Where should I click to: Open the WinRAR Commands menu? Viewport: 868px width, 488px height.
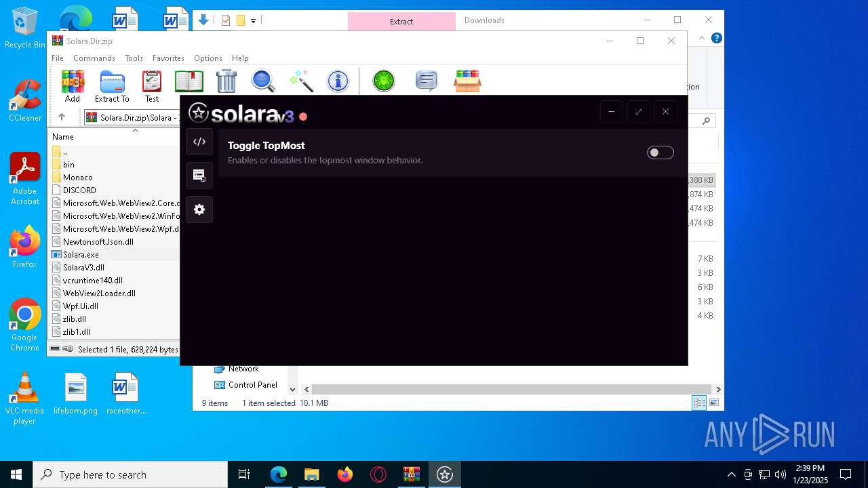coord(94,58)
